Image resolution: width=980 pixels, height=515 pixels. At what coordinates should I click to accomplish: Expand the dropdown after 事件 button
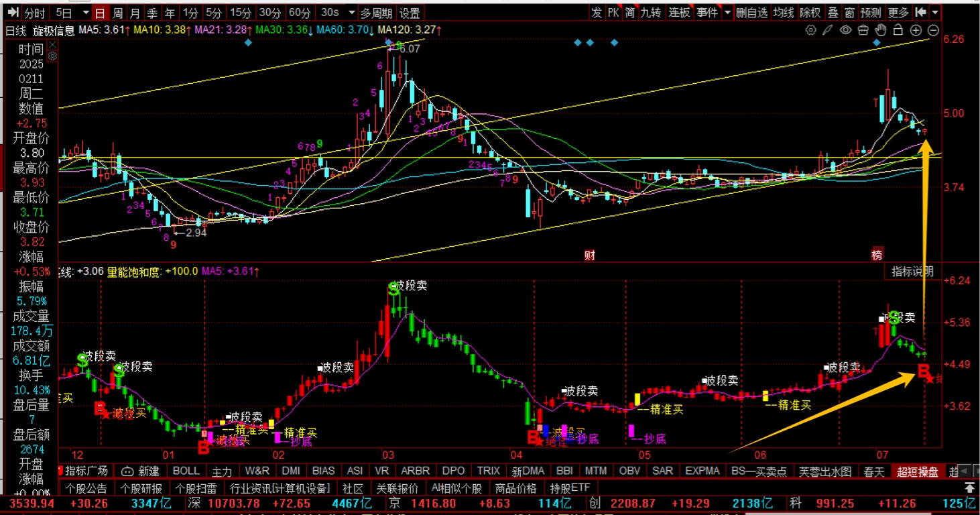click(x=728, y=13)
